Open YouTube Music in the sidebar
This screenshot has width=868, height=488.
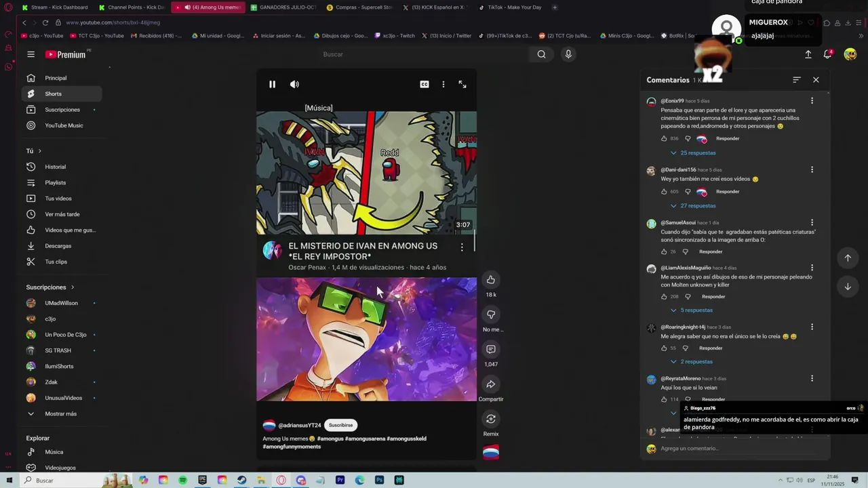[62, 125]
